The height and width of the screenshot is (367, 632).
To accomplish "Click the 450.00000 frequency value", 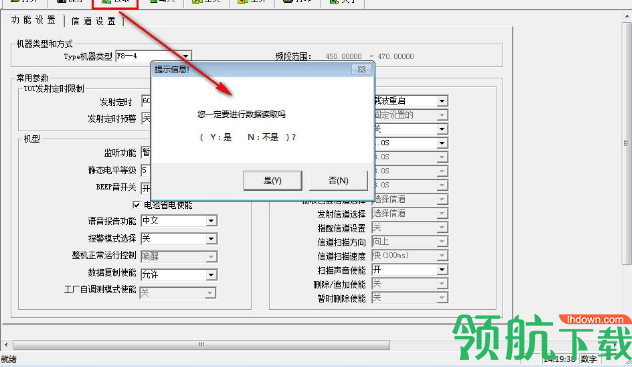I will [x=343, y=56].
